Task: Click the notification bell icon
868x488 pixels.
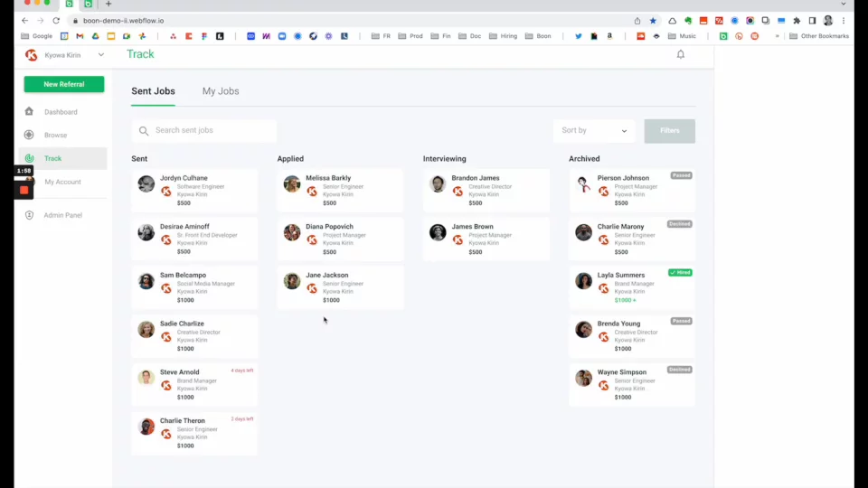Action: 681,54
